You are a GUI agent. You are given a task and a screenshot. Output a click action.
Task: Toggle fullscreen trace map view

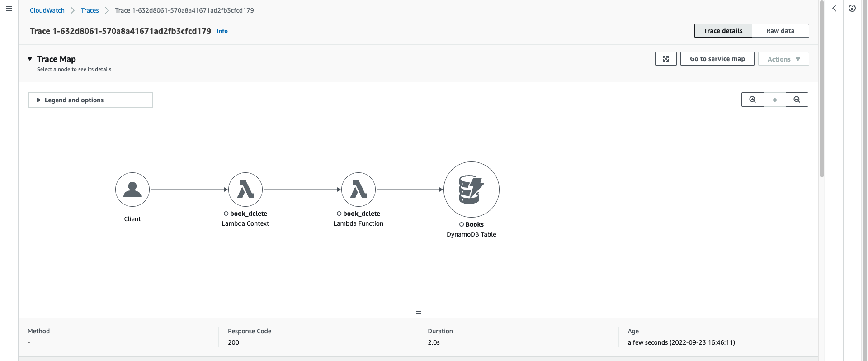tap(666, 59)
